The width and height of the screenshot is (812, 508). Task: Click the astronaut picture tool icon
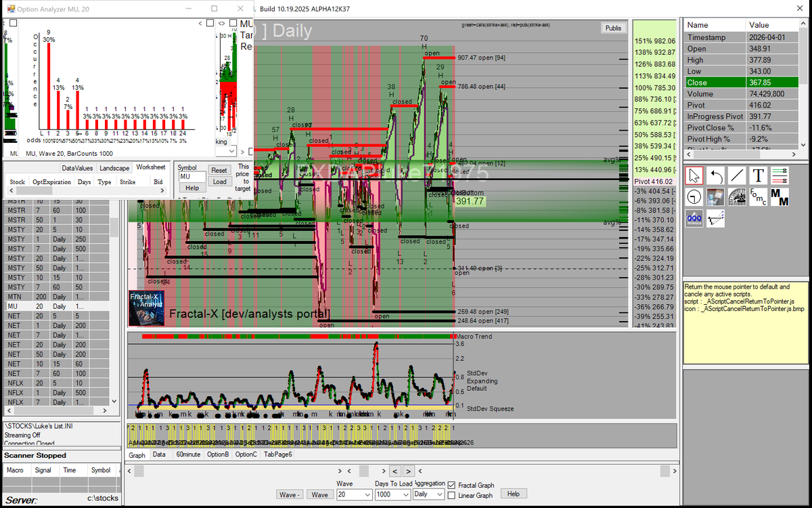pyautogui.click(x=715, y=197)
